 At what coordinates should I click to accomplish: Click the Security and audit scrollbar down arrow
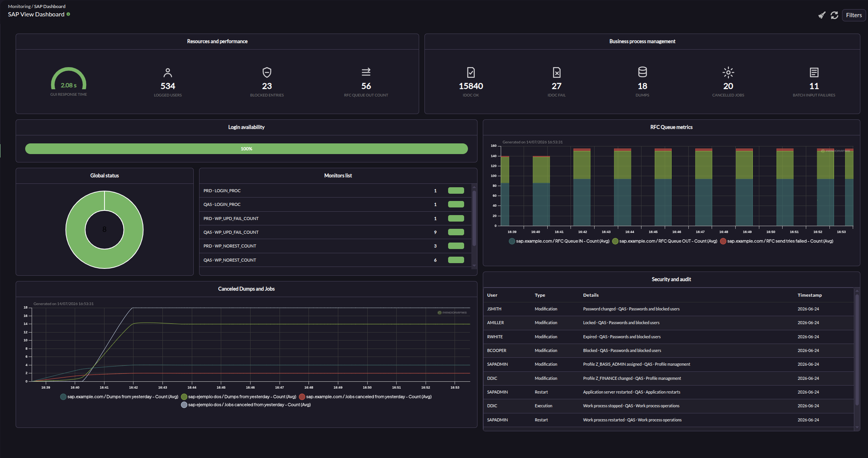[x=857, y=427]
